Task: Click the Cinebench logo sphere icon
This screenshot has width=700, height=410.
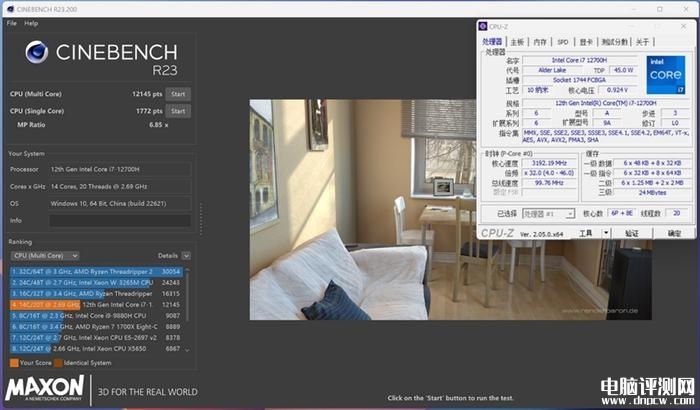Action: click(x=37, y=52)
